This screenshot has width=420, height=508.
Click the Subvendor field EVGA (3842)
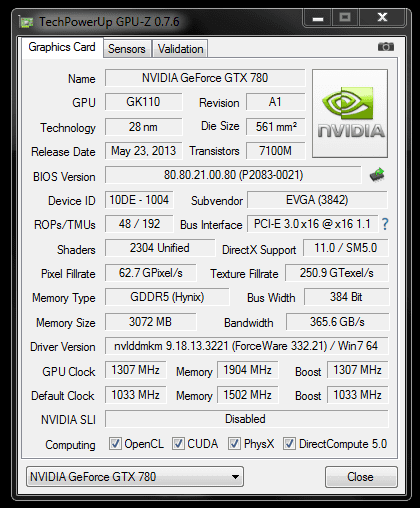[317, 200]
